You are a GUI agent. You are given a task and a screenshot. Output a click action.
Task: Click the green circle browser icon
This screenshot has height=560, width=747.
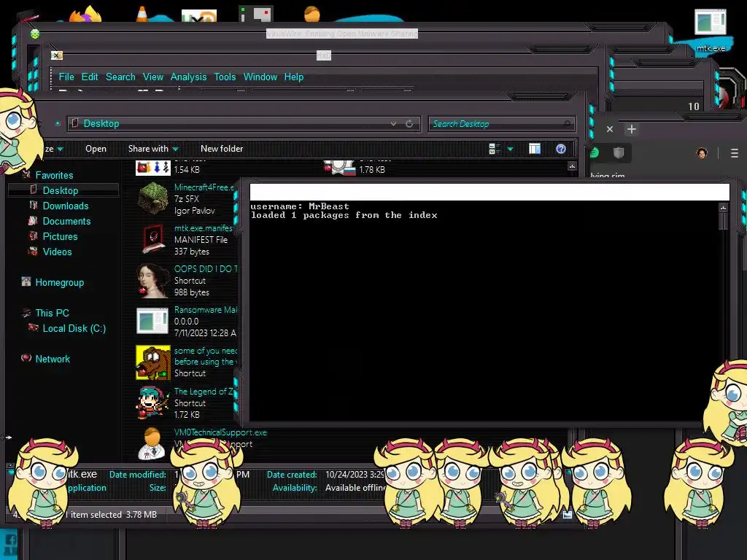click(x=595, y=153)
